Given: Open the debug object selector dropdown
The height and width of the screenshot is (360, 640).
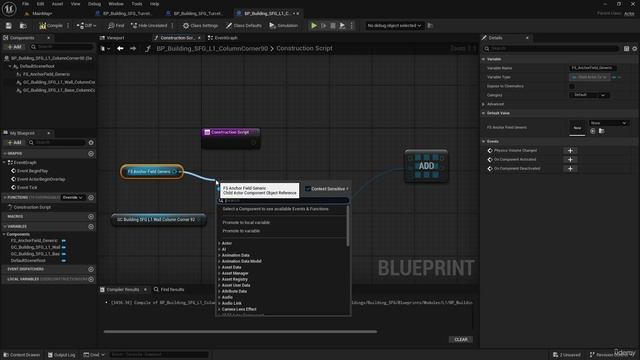Looking at the screenshot, I should (394, 26).
